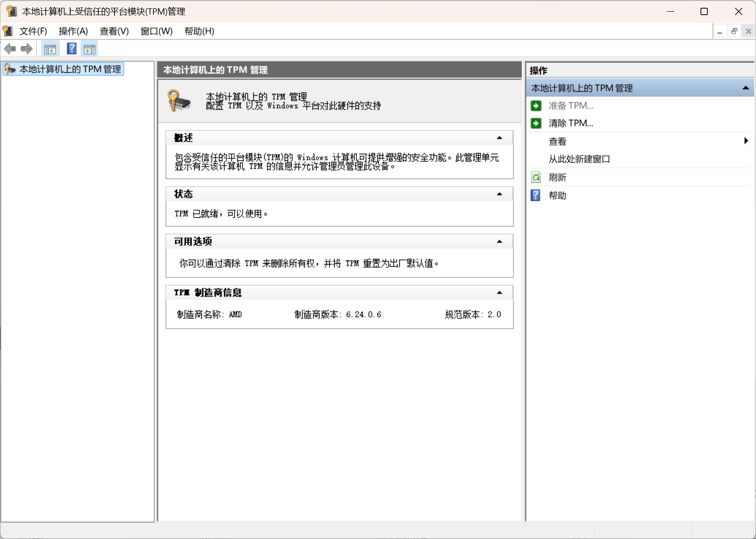Click the refresh icon next to 刷新

coord(535,177)
